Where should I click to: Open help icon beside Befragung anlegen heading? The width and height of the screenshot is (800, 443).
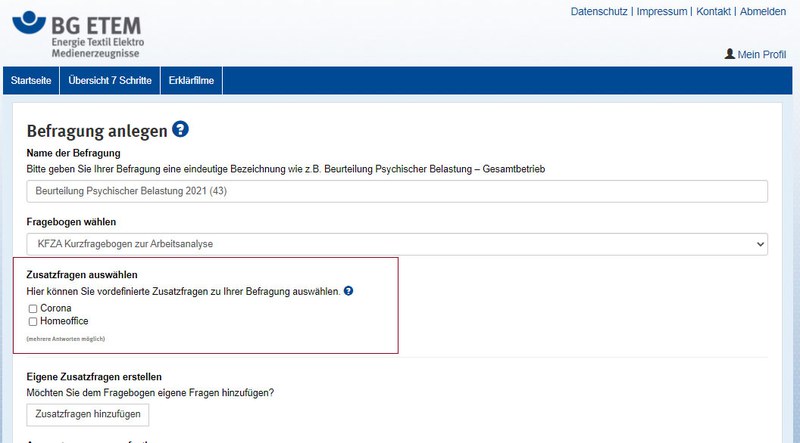tap(180, 129)
